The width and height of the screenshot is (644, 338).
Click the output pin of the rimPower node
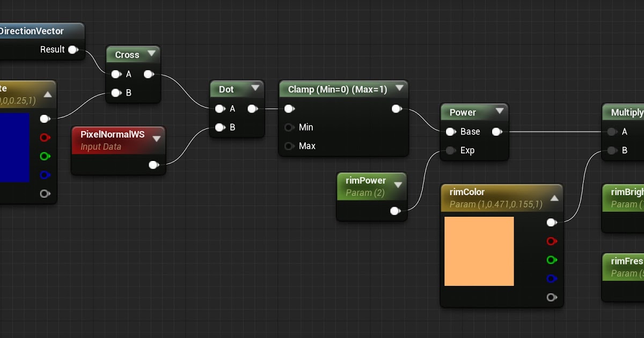tap(394, 211)
